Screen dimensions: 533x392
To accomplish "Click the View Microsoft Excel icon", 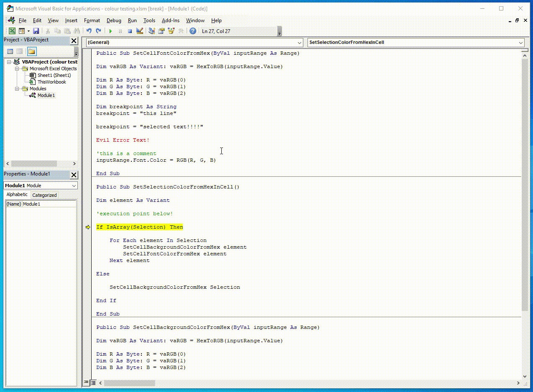I will 12,31.
